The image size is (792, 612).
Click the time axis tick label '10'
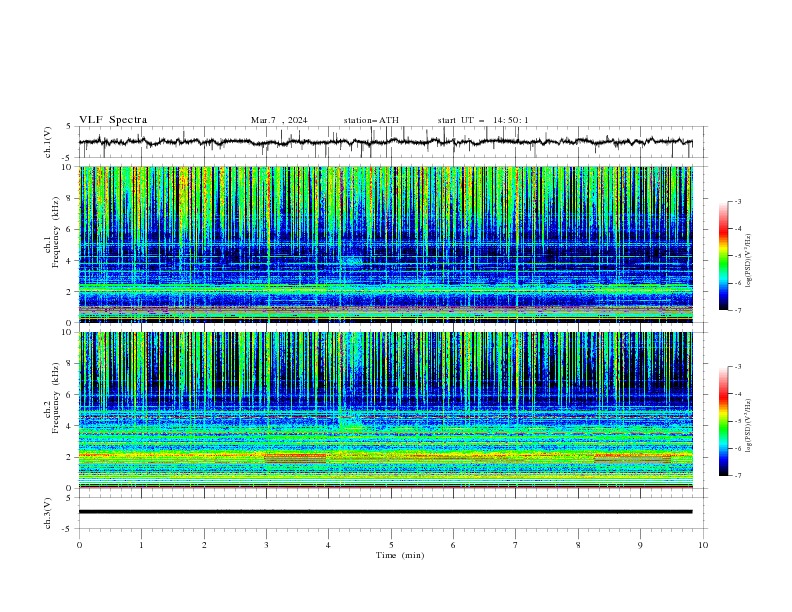703,545
